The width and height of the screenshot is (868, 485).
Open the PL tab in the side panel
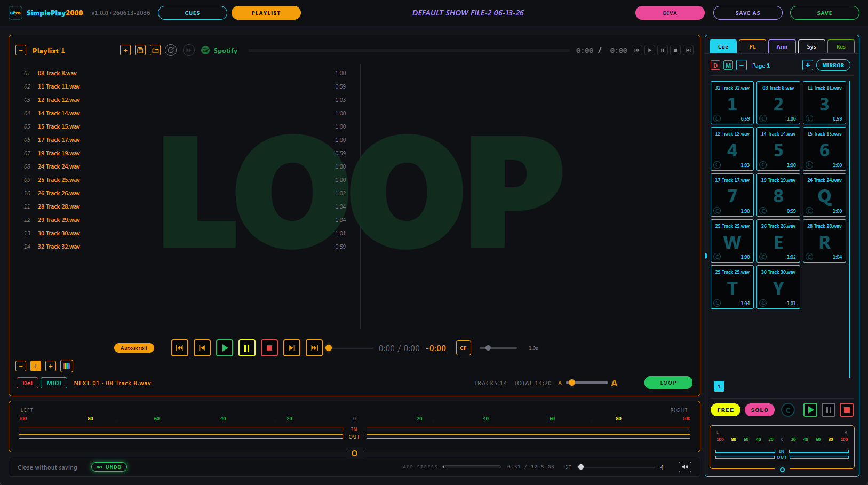tap(752, 46)
